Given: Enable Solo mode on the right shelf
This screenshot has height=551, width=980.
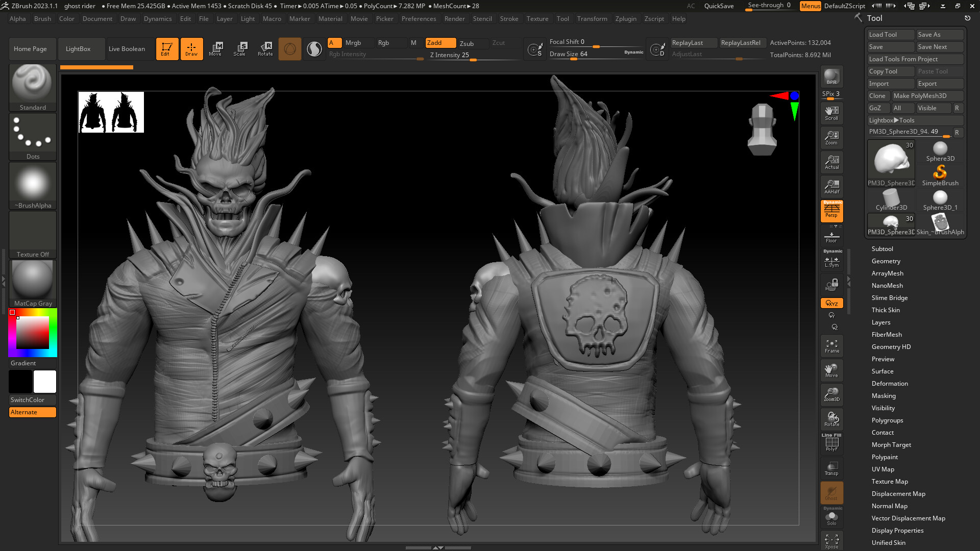Looking at the screenshot, I should [x=831, y=518].
